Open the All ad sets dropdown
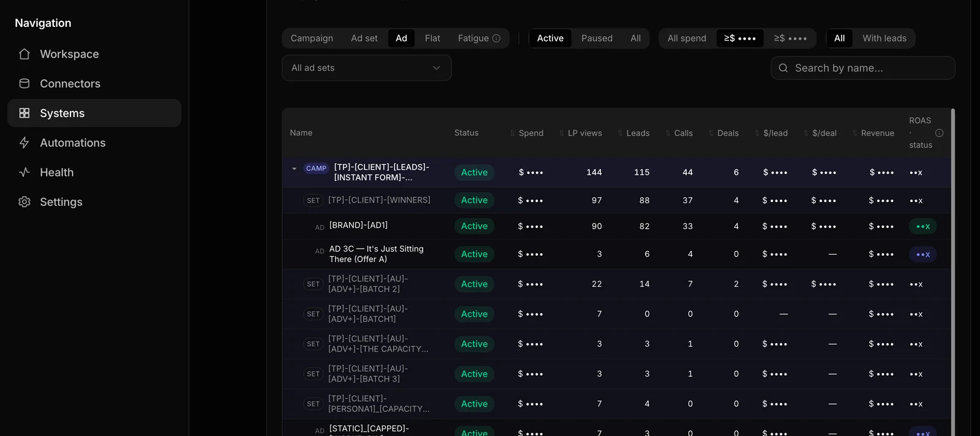 coord(366,68)
